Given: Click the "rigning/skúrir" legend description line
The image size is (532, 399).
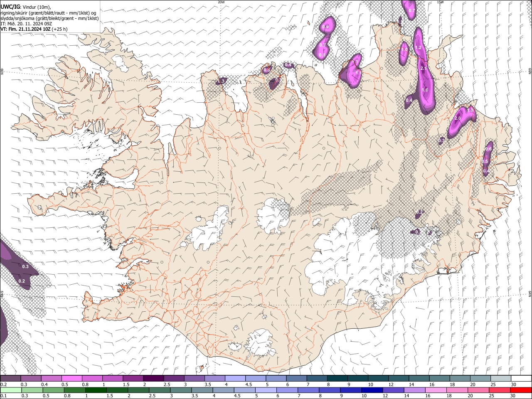Looking at the screenshot, I should coord(49,13).
